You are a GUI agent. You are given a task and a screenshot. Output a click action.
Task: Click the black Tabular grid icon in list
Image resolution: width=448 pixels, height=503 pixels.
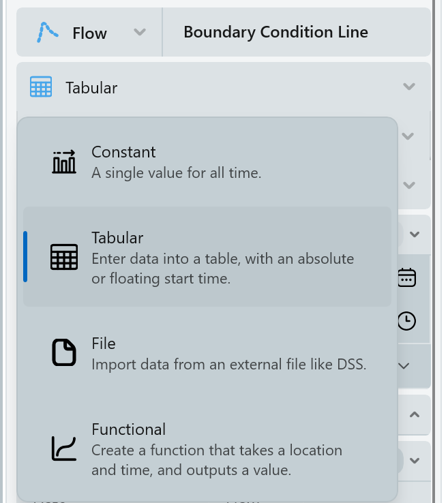(x=64, y=257)
